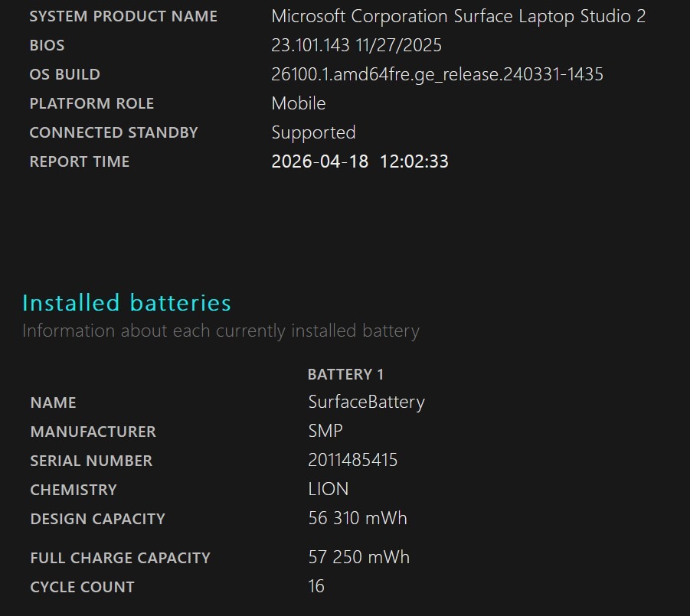Click the report time value
Screen dimensions: 690x616
360,161
